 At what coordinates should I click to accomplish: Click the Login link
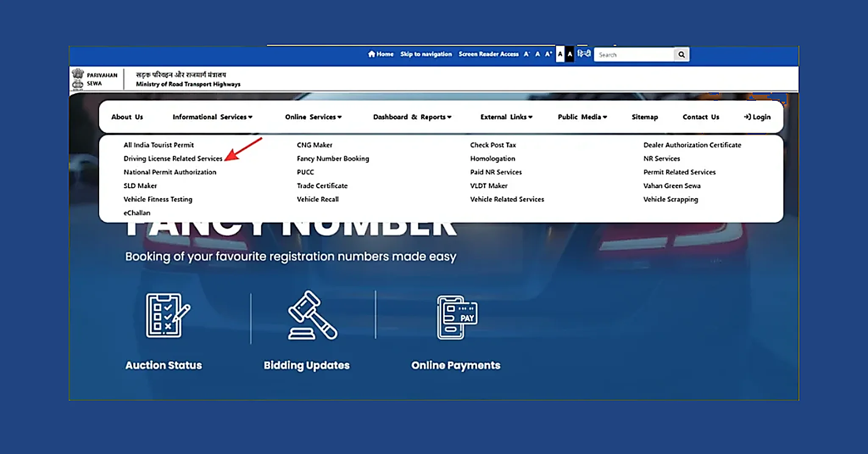(757, 117)
